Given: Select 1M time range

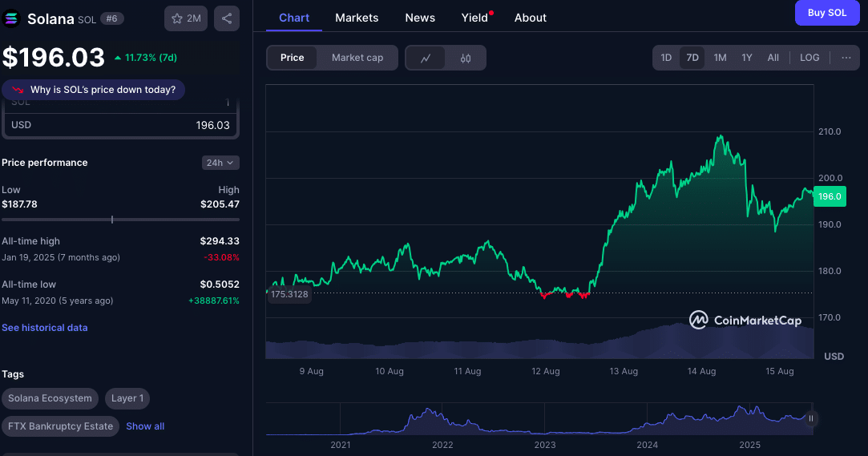Looking at the screenshot, I should 720,58.
